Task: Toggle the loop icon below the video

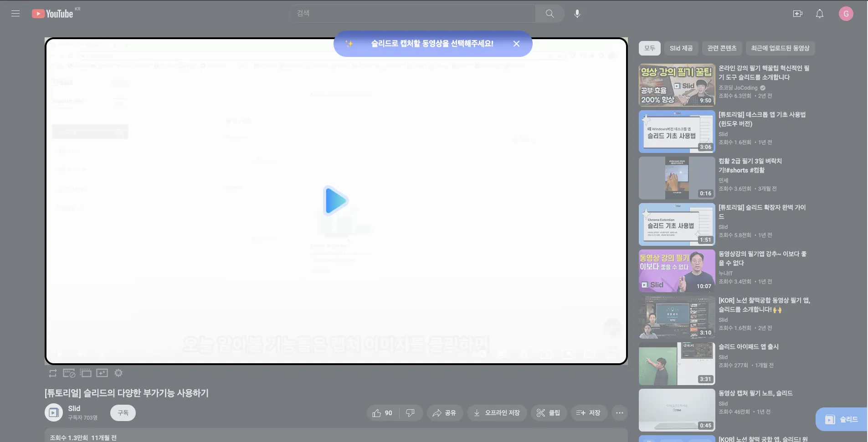Action: click(x=53, y=373)
